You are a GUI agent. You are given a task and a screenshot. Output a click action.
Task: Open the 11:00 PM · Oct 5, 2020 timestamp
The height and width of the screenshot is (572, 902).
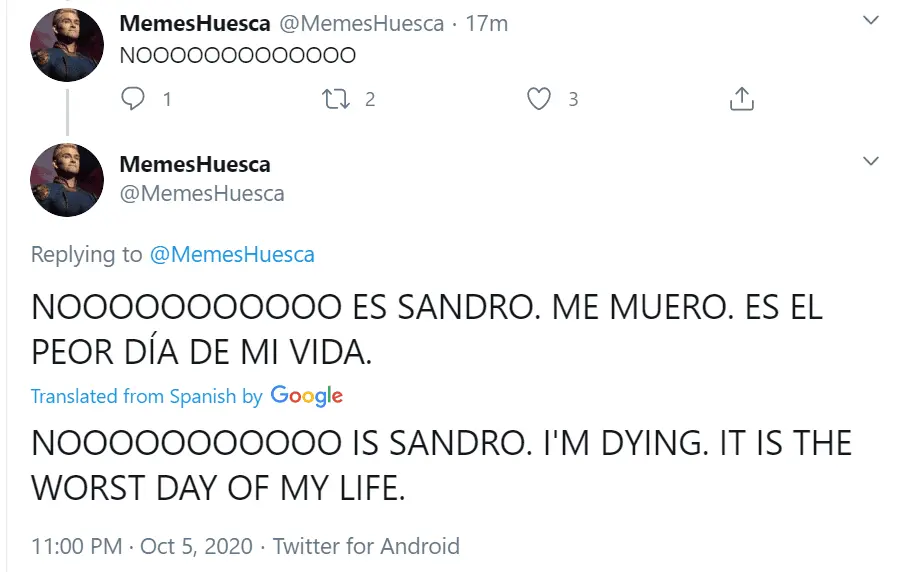[x=142, y=547]
